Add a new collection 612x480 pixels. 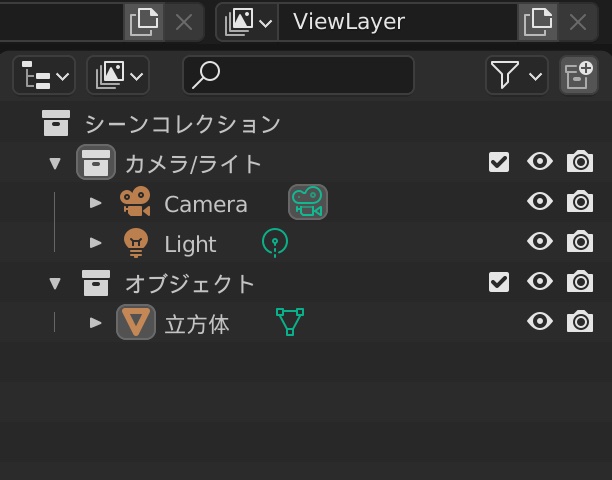578,75
